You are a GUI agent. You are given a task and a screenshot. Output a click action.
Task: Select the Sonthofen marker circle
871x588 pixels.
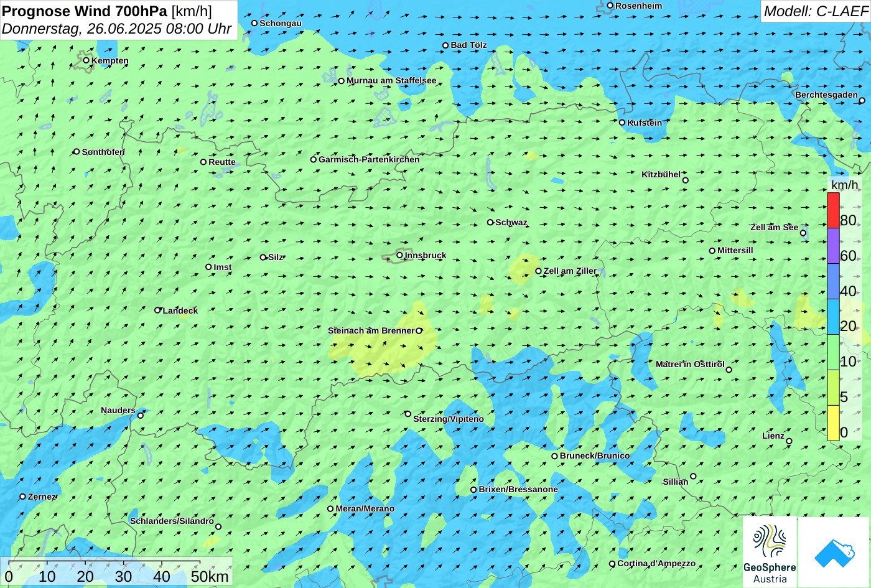pos(77,152)
